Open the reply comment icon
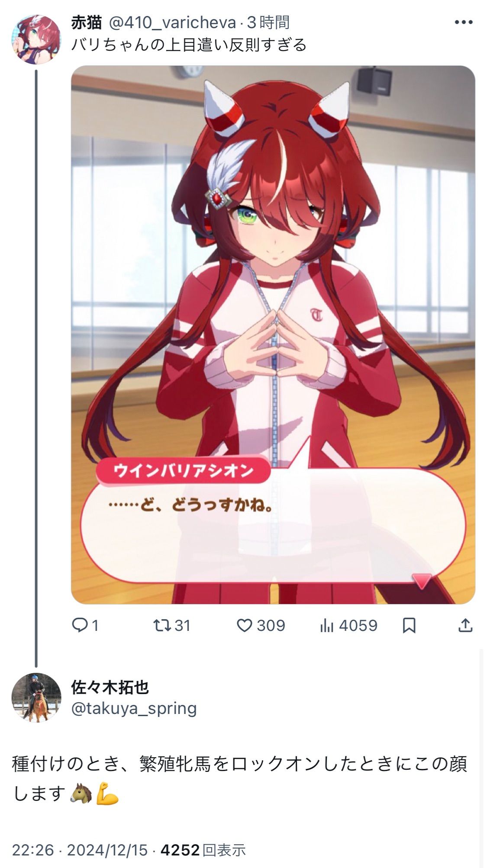The width and height of the screenshot is (487, 868). click(80, 625)
